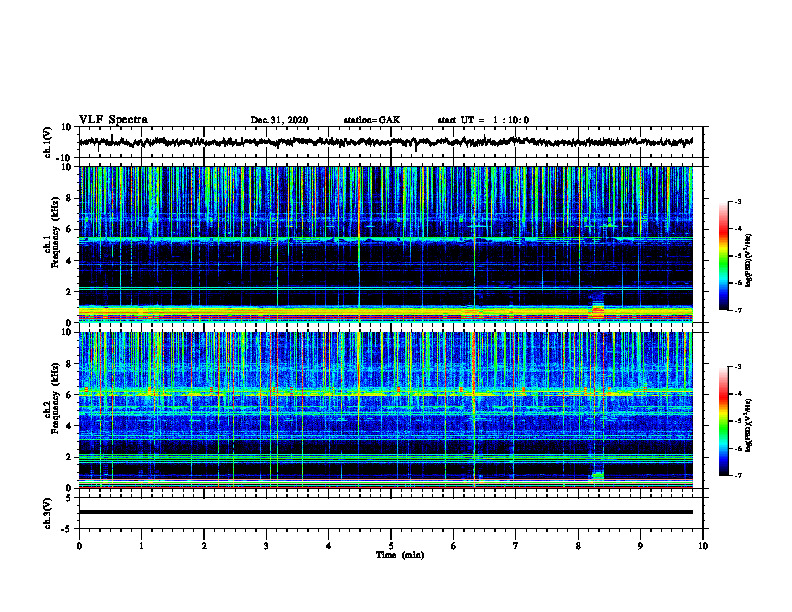792x612 pixels.
Task: Click the ch.2 color scale '-7' label
Action: click(x=737, y=475)
